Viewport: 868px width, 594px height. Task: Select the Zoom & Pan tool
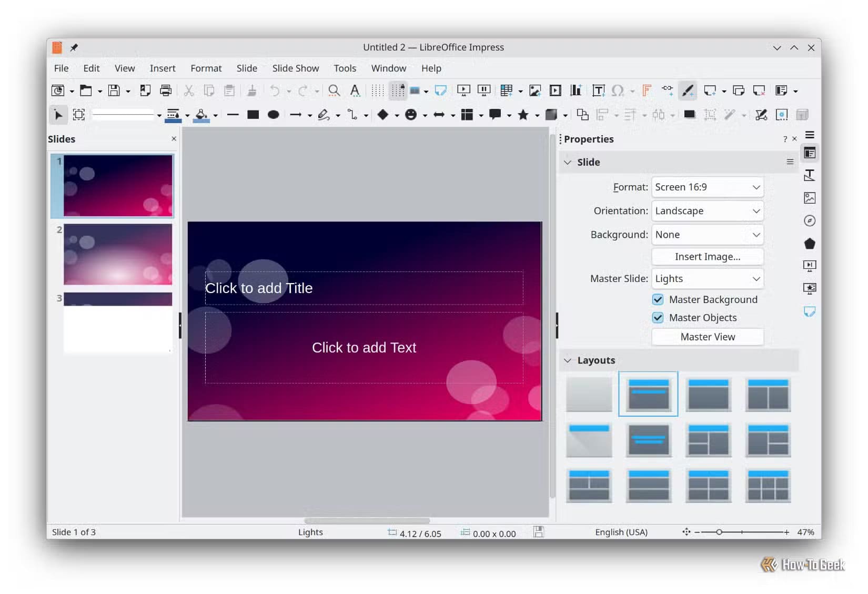pyautogui.click(x=79, y=115)
